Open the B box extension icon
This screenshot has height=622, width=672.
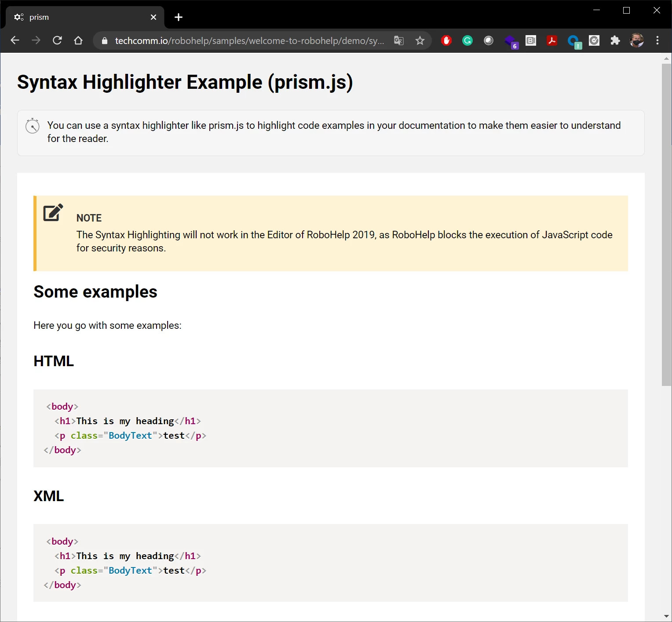(531, 40)
